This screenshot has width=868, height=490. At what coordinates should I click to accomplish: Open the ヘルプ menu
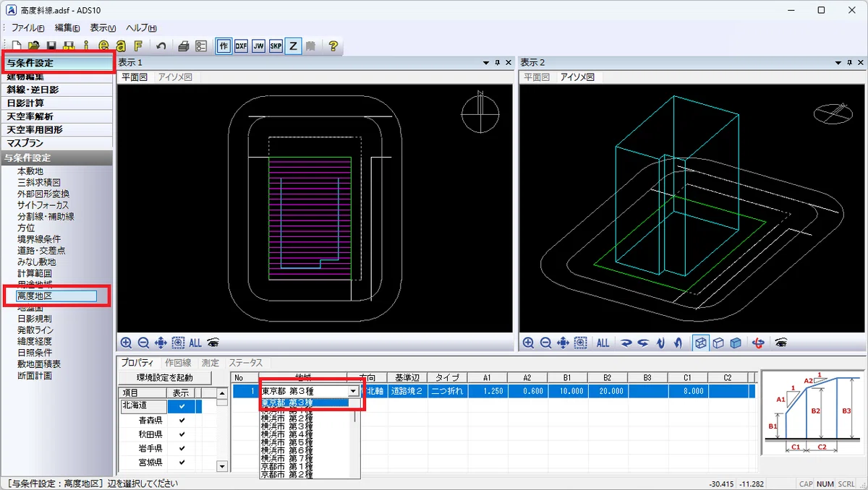click(x=141, y=28)
